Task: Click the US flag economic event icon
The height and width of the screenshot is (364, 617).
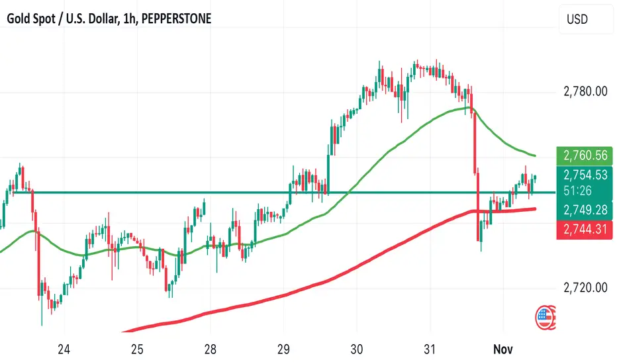Action: 545,317
